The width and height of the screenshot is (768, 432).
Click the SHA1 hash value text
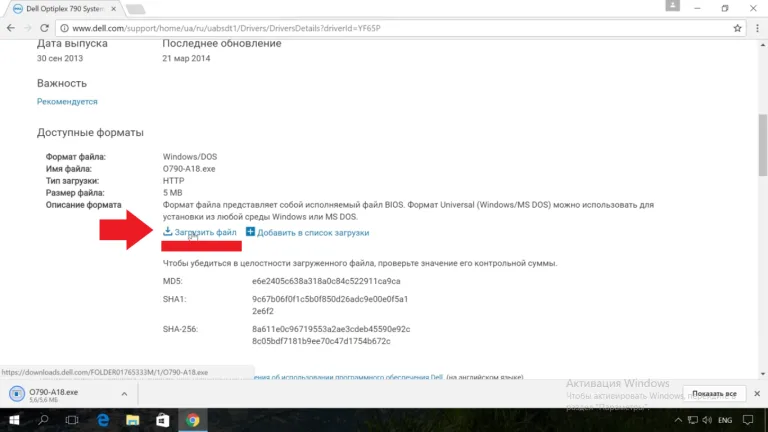330,305
